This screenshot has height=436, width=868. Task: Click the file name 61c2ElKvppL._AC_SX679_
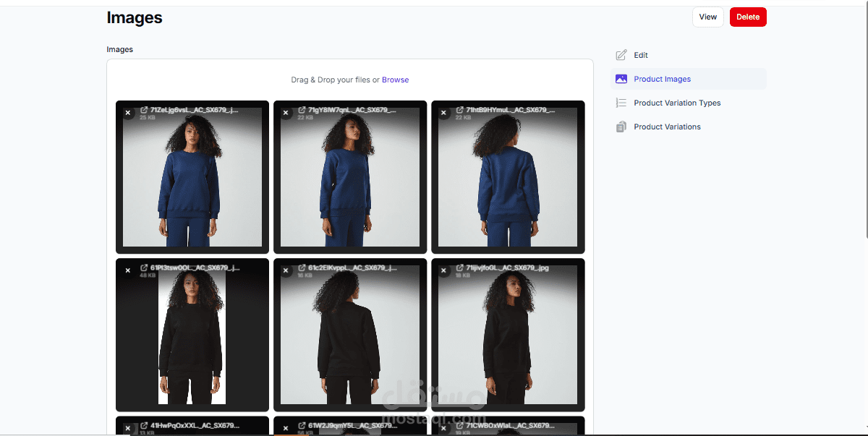[x=353, y=268]
